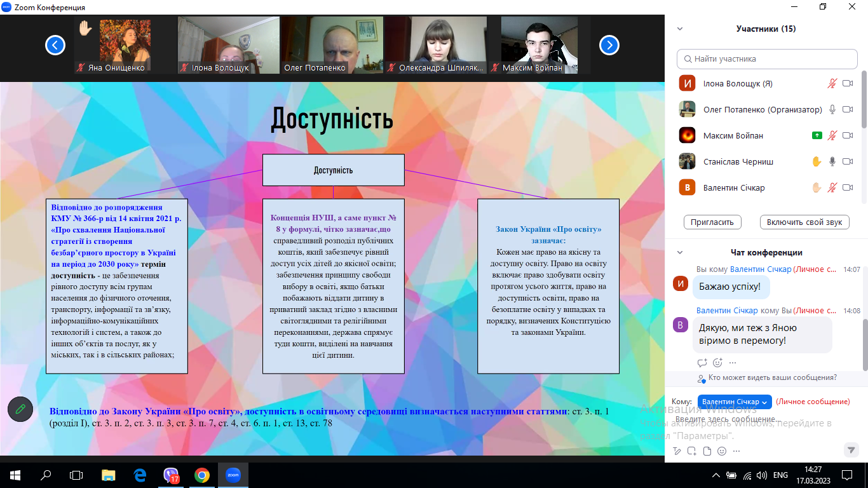Click camera icon for Валентин Січкар
Viewport: 868px width, 488px height.
pyautogui.click(x=848, y=187)
